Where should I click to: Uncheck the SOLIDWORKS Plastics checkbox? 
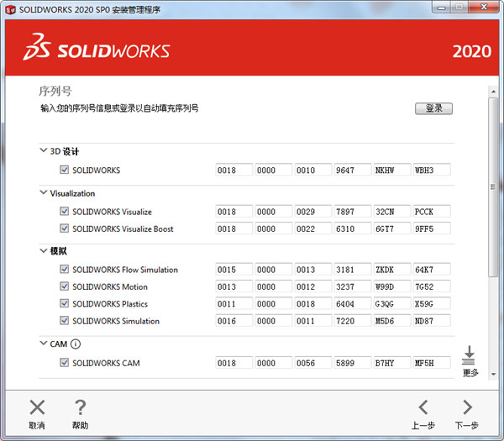[x=65, y=304]
